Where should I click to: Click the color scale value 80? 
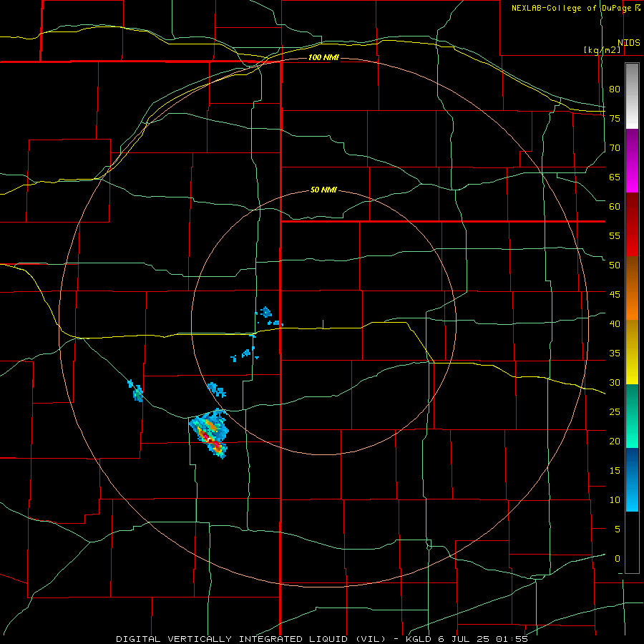click(x=615, y=89)
